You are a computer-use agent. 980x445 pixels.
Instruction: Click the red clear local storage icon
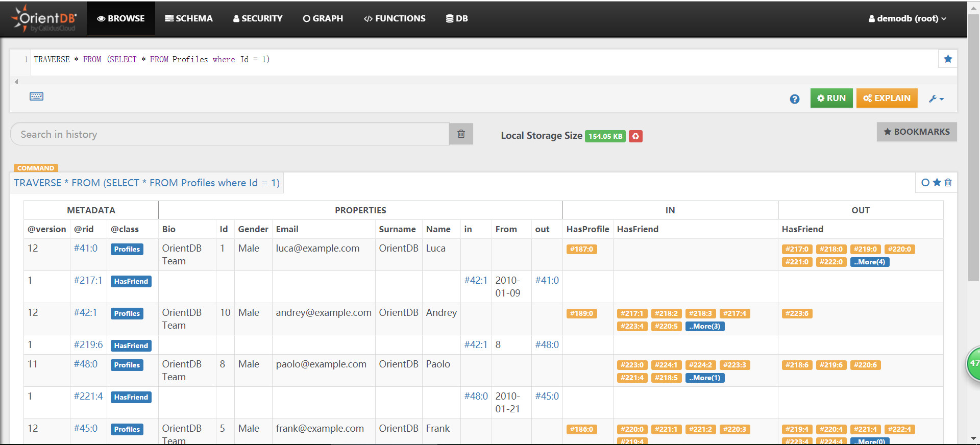coord(635,136)
